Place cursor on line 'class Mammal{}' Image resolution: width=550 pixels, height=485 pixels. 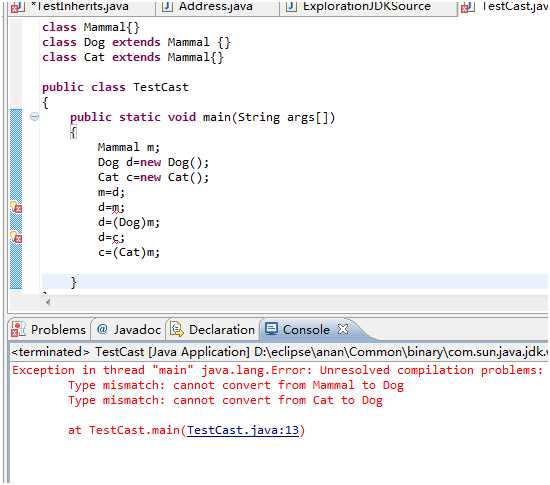click(91, 27)
